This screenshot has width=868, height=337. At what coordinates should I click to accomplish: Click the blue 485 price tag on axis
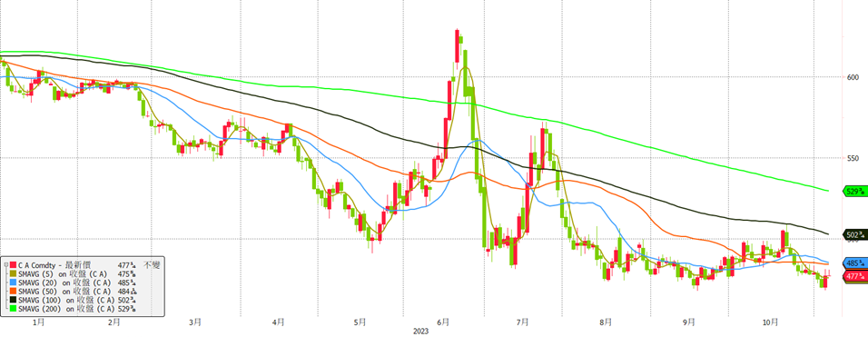coord(855,263)
